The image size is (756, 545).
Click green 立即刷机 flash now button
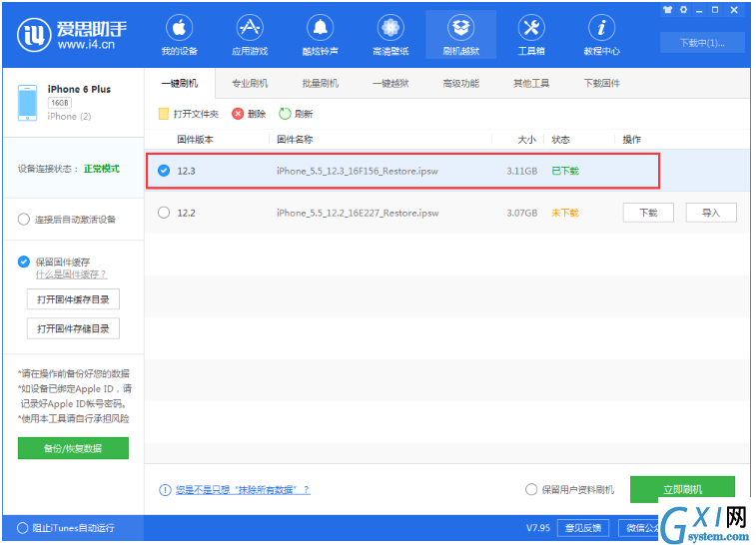pos(683,489)
